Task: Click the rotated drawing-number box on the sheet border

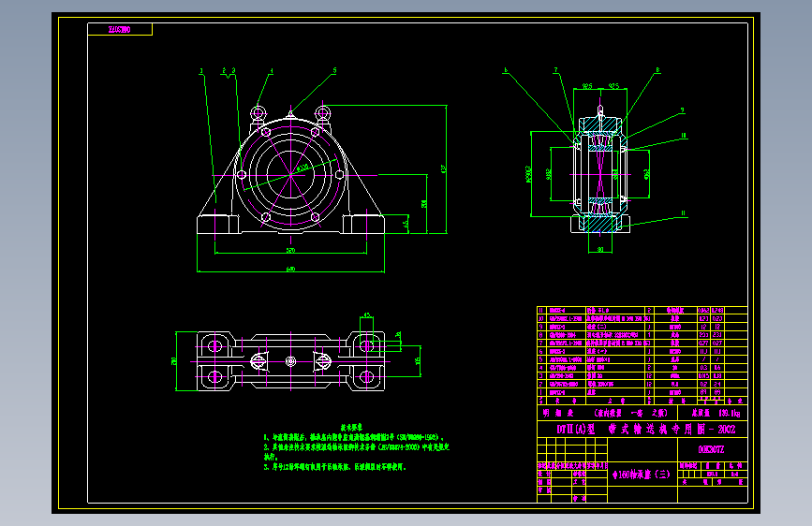Action: click(x=120, y=30)
